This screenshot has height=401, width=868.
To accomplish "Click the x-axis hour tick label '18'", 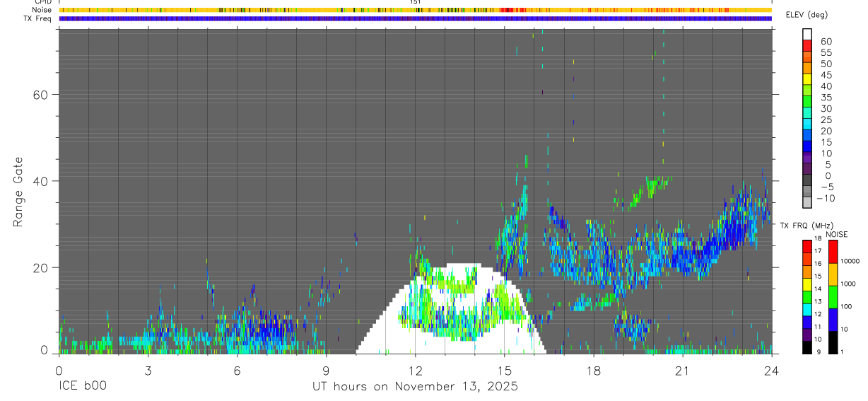I will tap(593, 370).
